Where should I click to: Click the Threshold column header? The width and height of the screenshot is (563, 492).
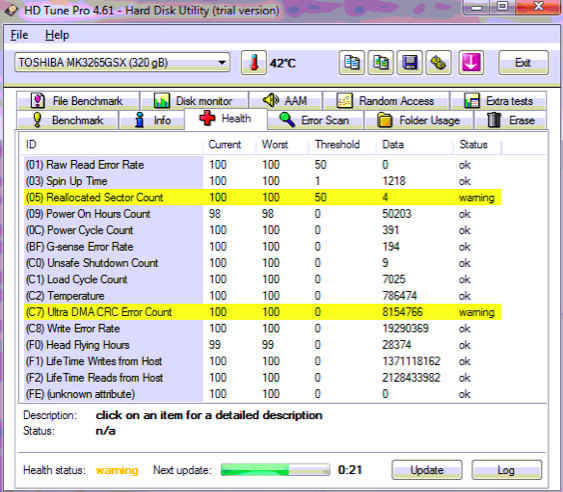pos(338,144)
